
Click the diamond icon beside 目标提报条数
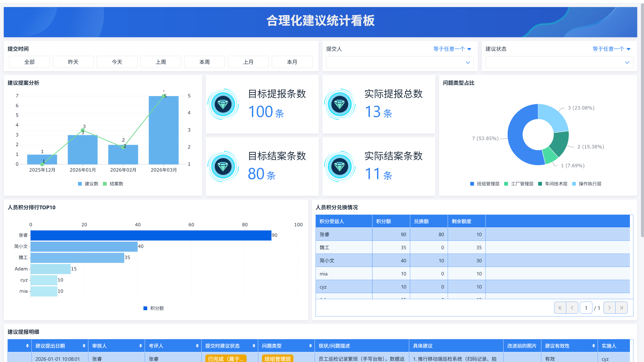[223, 104]
